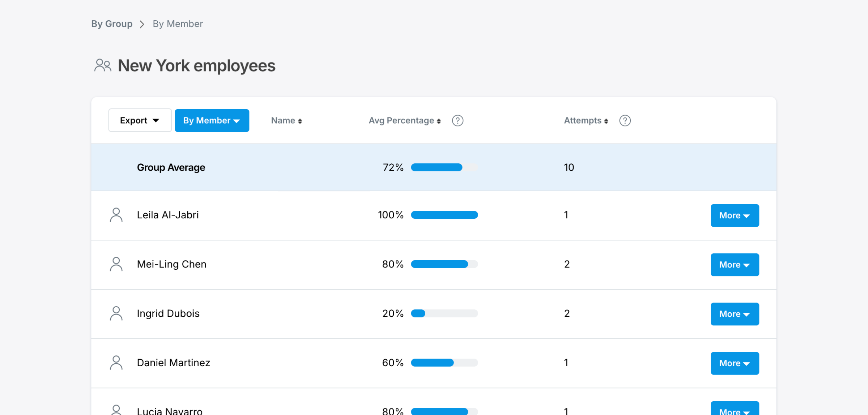The width and height of the screenshot is (868, 415).
Task: Click Leila Al-Jabri's user avatar icon
Action: click(116, 215)
